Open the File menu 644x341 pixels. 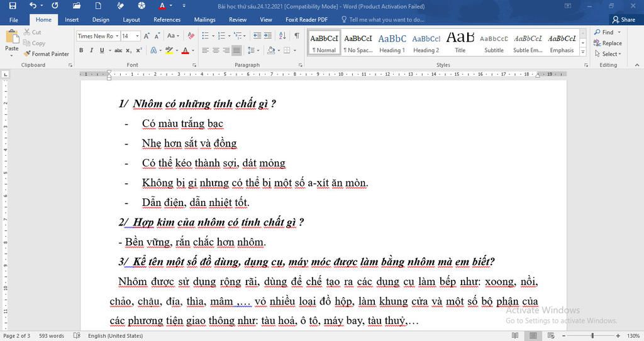(14, 19)
